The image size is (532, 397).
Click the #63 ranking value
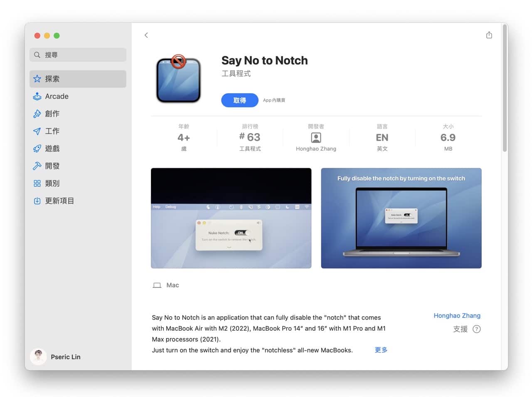[250, 137]
